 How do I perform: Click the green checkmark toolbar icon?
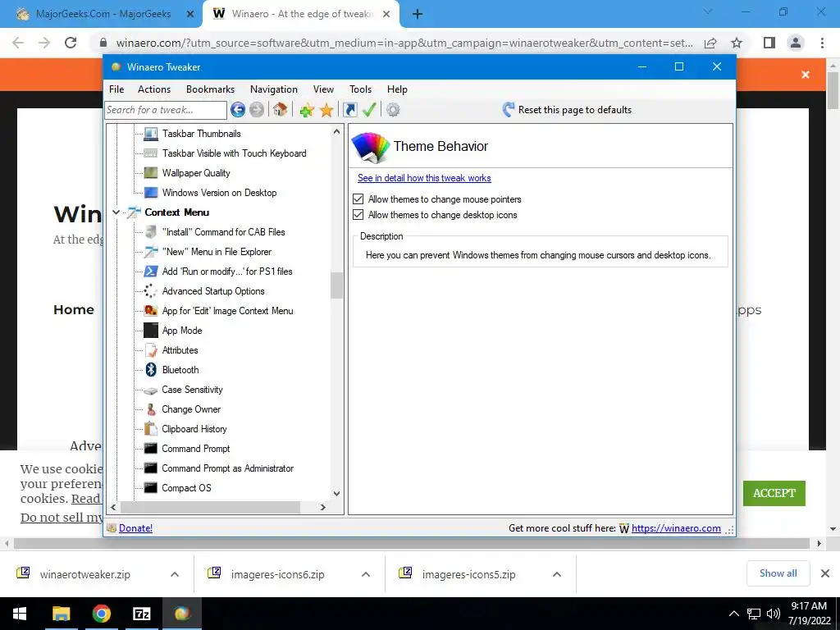tap(369, 110)
